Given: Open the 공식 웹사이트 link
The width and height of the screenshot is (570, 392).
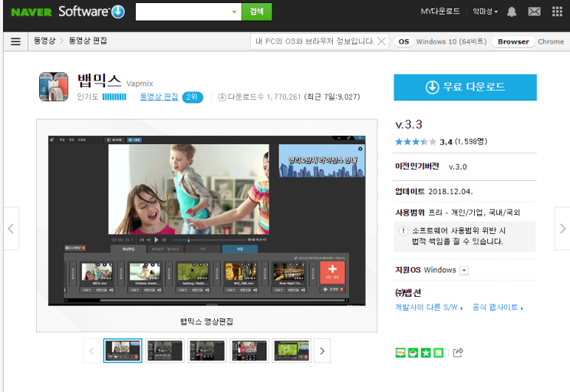Looking at the screenshot, I should (x=497, y=308).
